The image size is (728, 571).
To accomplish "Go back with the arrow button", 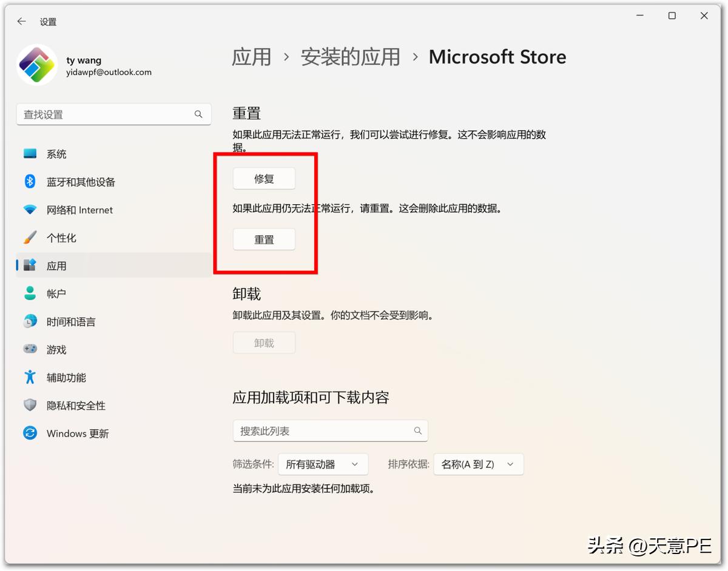I will point(21,21).
